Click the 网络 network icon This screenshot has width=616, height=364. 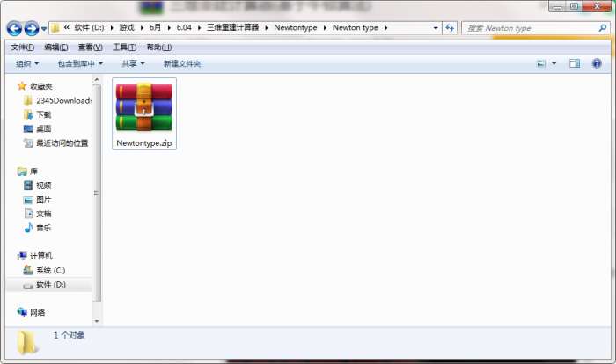22,312
